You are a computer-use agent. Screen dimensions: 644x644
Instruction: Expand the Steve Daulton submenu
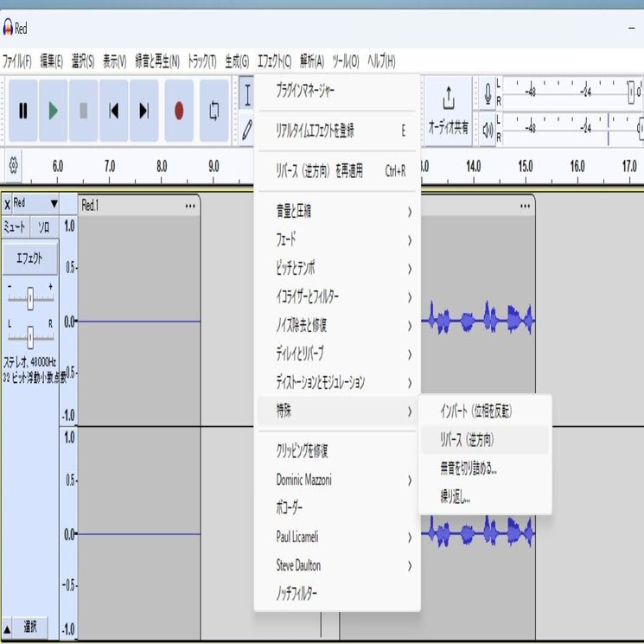pyautogui.click(x=337, y=565)
